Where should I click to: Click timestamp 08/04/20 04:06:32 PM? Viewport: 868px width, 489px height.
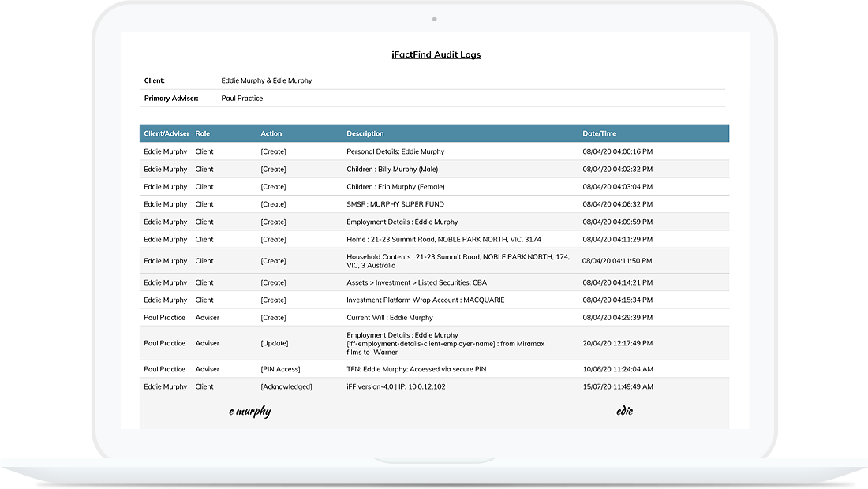pos(617,204)
